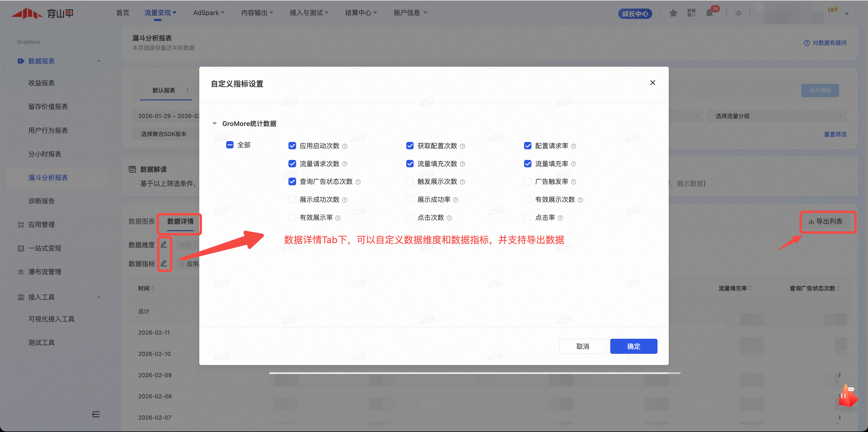
Task: Open the apps grid icon
Action: point(691,13)
